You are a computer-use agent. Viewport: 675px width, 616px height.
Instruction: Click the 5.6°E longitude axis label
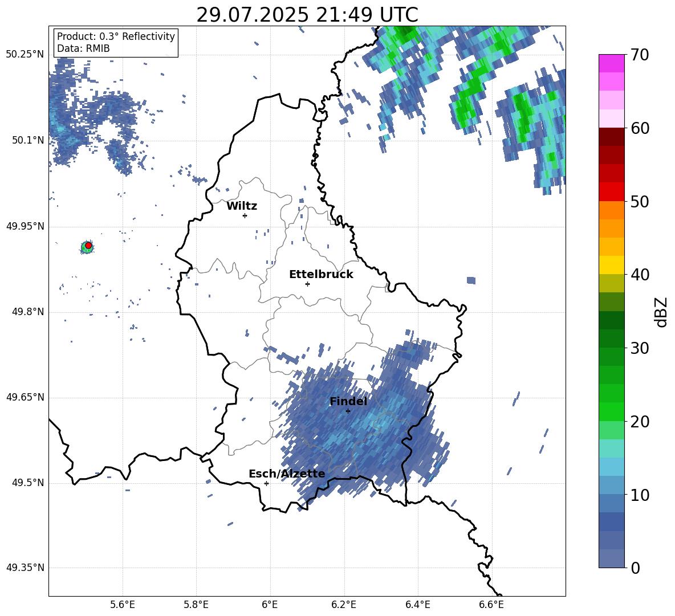tap(123, 605)
